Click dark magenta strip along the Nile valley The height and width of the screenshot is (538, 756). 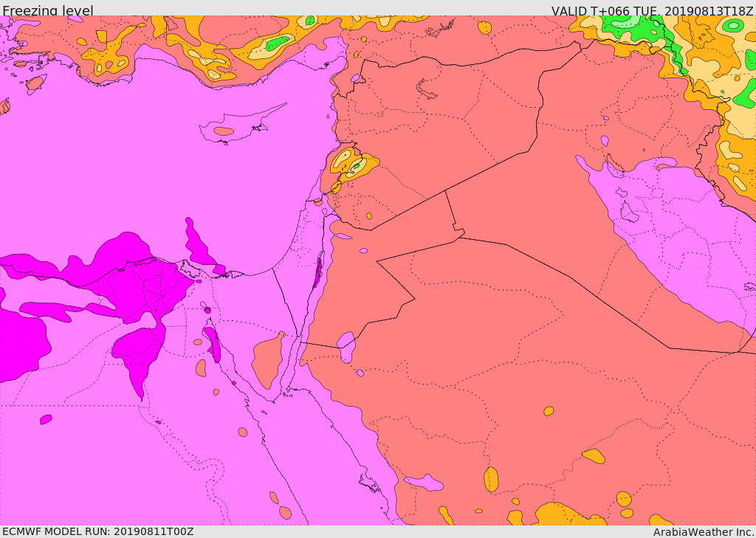click(x=213, y=344)
